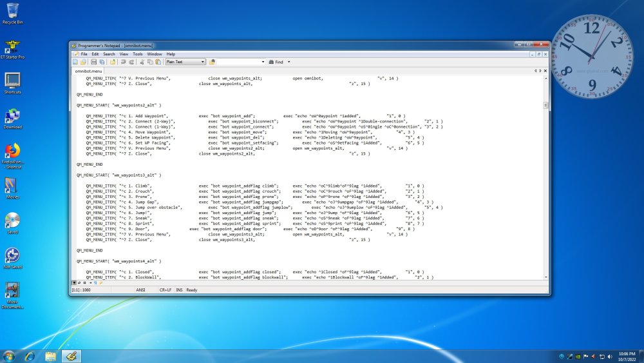Viewport: 644px width, 363px height.
Task: Click the "^c 9. Door" menu item line
Action: (250, 229)
